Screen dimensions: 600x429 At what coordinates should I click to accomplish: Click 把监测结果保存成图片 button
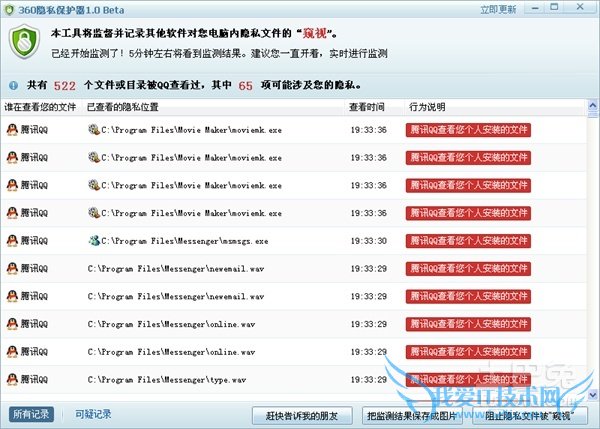point(412,416)
